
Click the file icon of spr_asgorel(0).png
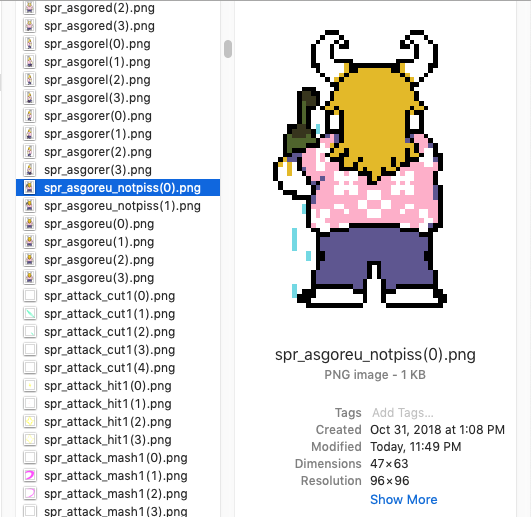tap(29, 44)
